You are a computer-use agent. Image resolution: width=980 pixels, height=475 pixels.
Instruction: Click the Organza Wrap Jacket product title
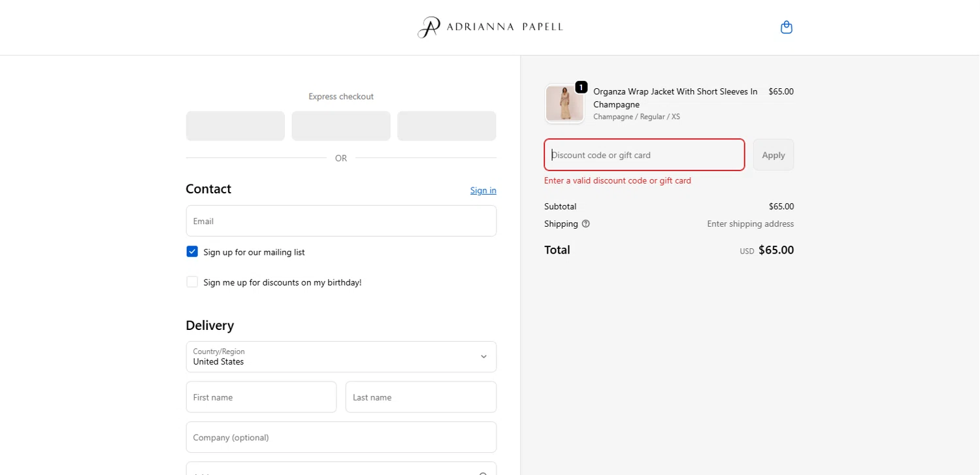click(676, 98)
